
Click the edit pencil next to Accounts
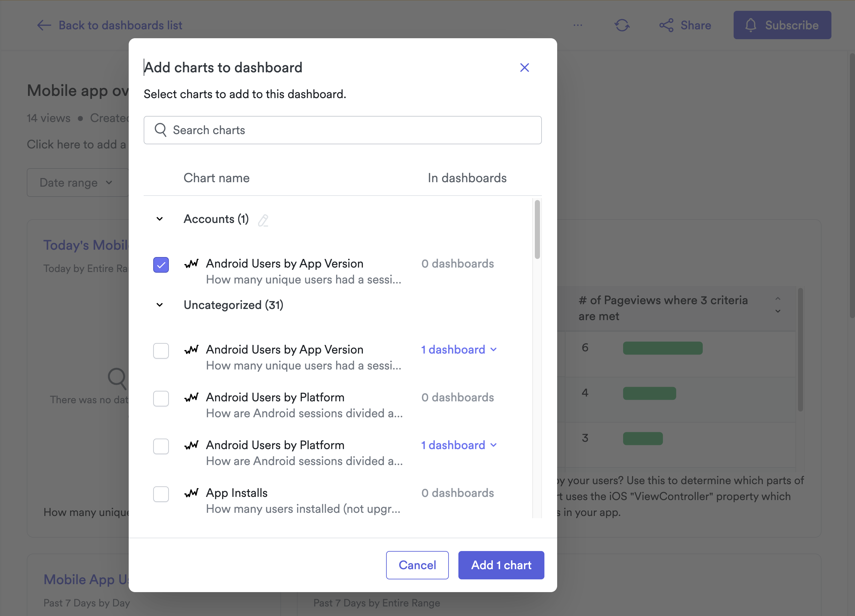[x=263, y=220]
